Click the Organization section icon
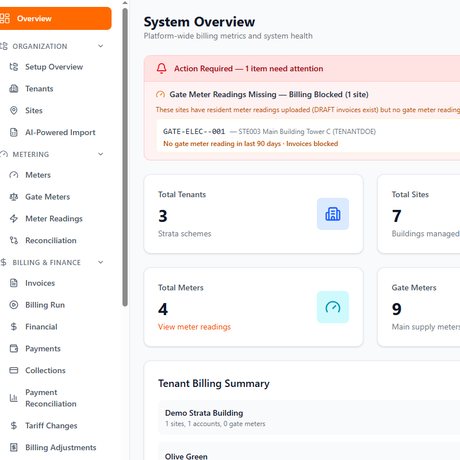This screenshot has width=460, height=460. [x=4, y=46]
